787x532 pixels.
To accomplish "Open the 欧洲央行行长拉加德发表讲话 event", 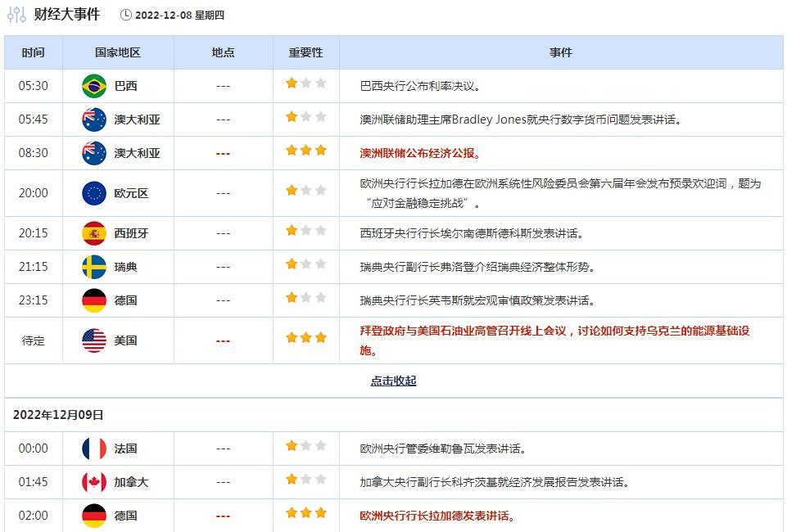I will pyautogui.click(x=438, y=516).
